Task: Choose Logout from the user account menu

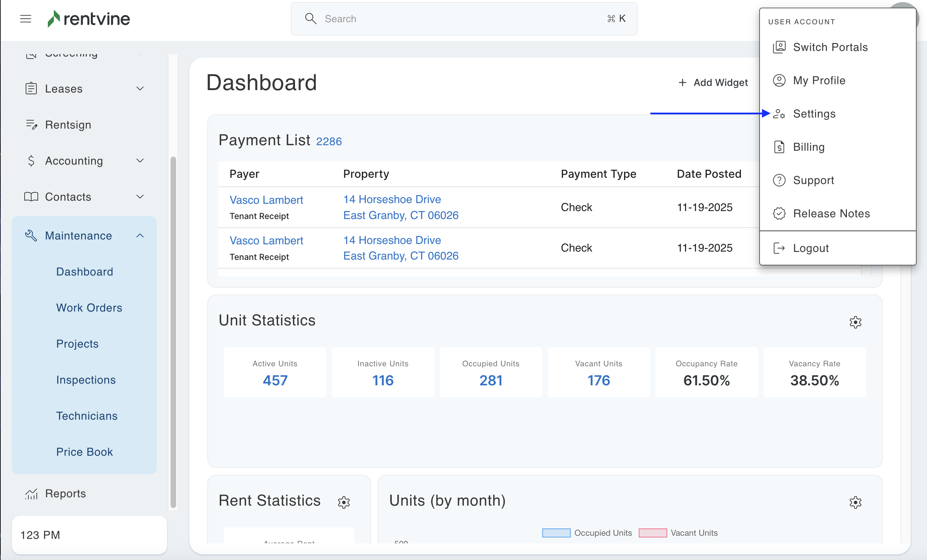Action: 811,248
